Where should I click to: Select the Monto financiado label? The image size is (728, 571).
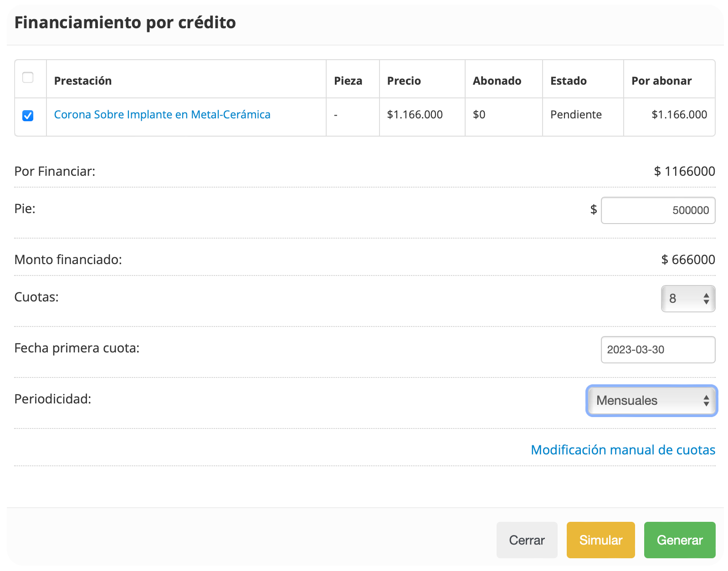(68, 260)
